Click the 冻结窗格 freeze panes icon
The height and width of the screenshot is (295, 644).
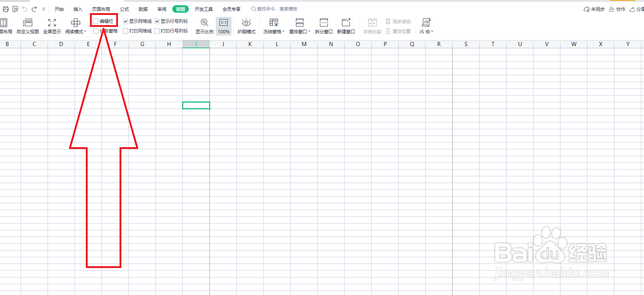(274, 22)
